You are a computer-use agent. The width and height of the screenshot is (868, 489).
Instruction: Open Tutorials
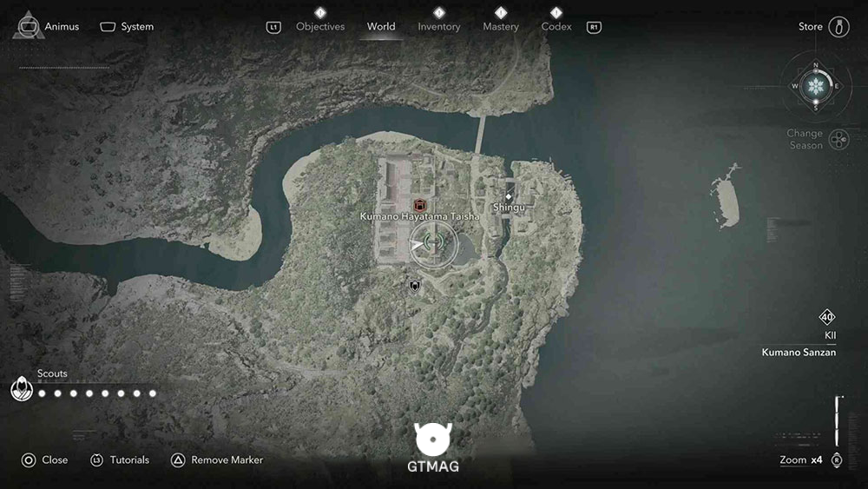129,460
